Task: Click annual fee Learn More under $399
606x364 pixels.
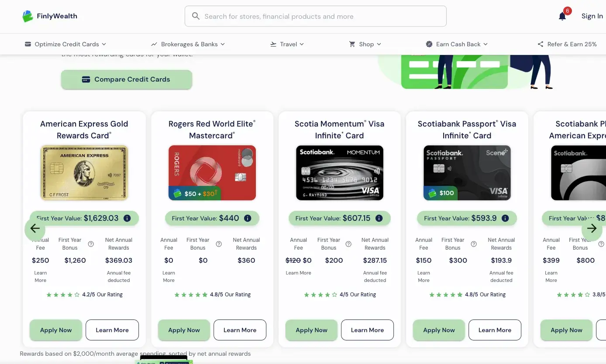Action: [x=551, y=277]
